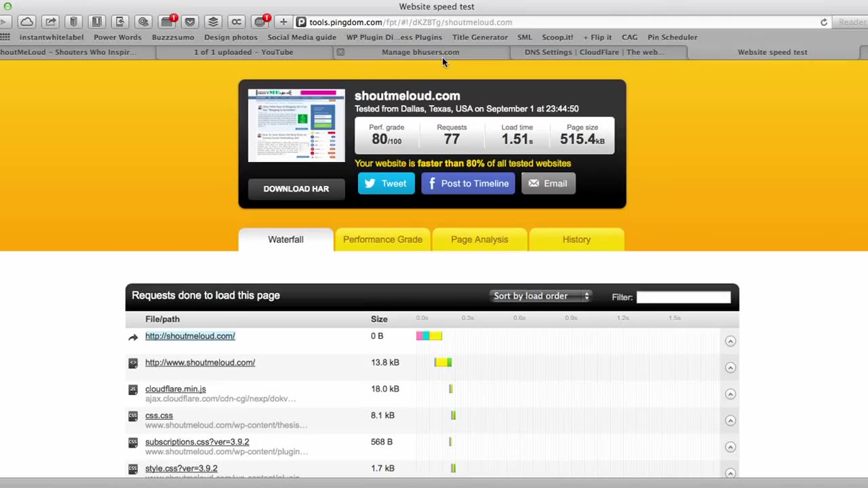Image resolution: width=868 pixels, height=488 pixels.
Task: Open the cloudflare.min.js file link
Action: click(176, 389)
